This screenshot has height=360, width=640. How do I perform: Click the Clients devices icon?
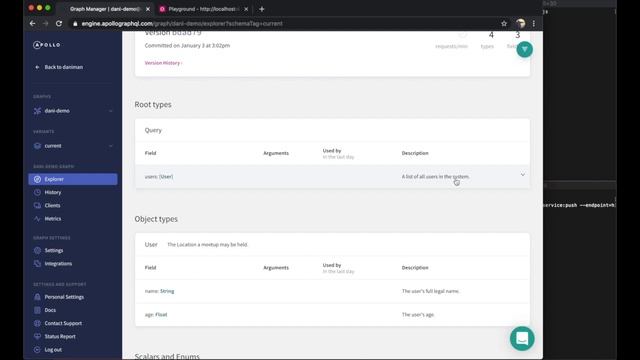coord(38,206)
